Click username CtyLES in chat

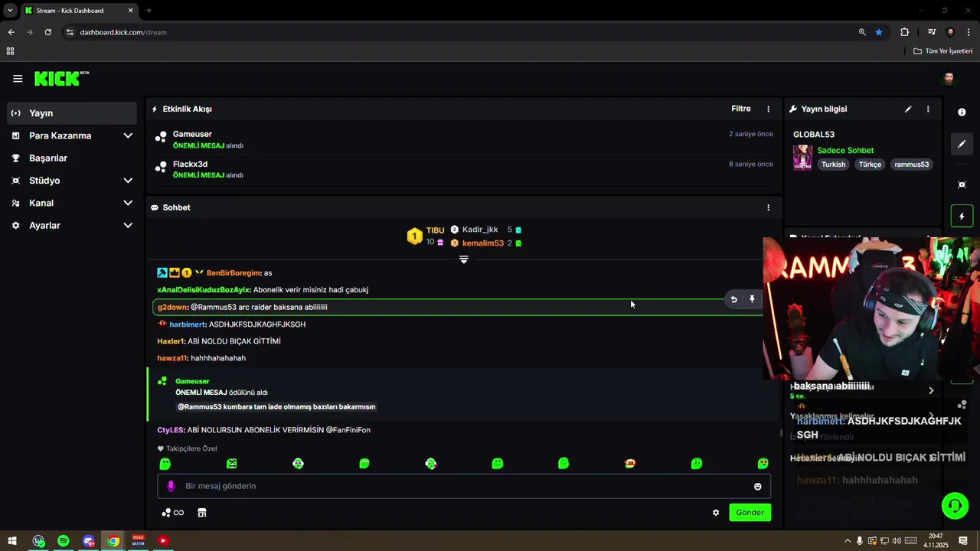(170, 430)
